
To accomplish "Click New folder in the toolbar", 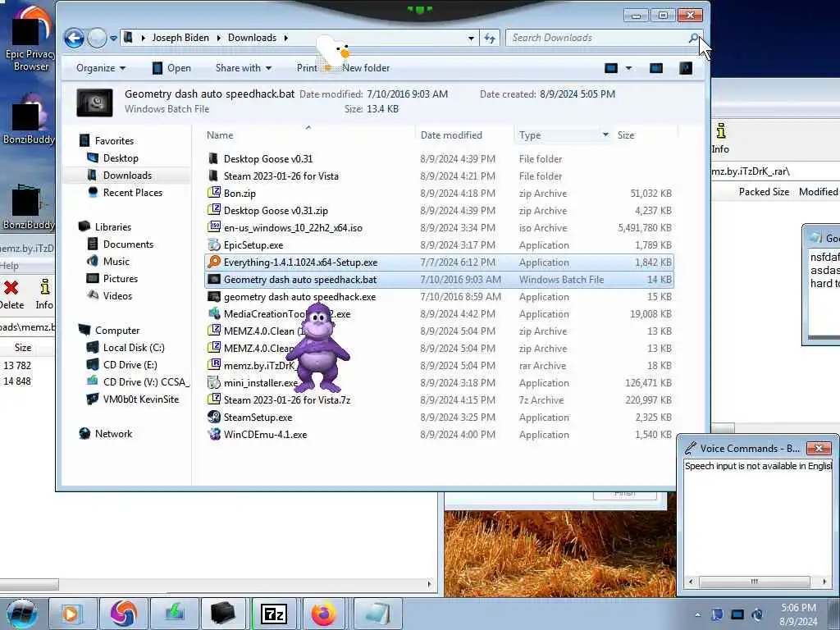I will tap(366, 68).
